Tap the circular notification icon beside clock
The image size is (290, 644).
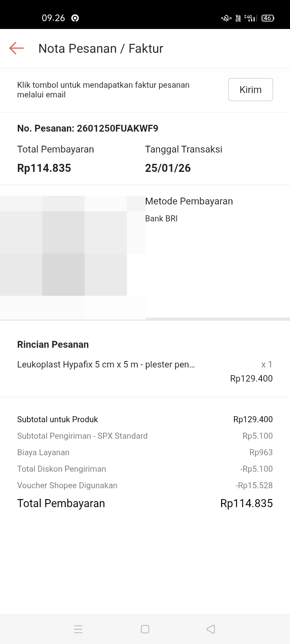click(x=75, y=18)
